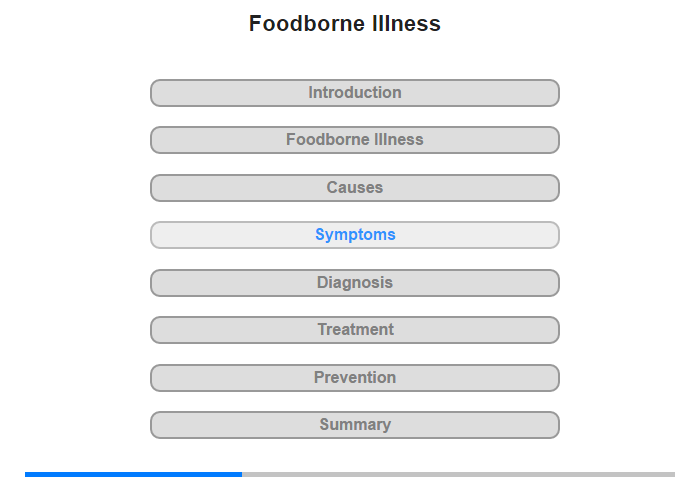Viewport: 700px width, 480px height.
Task: Go to the Causes section
Action: click(354, 188)
